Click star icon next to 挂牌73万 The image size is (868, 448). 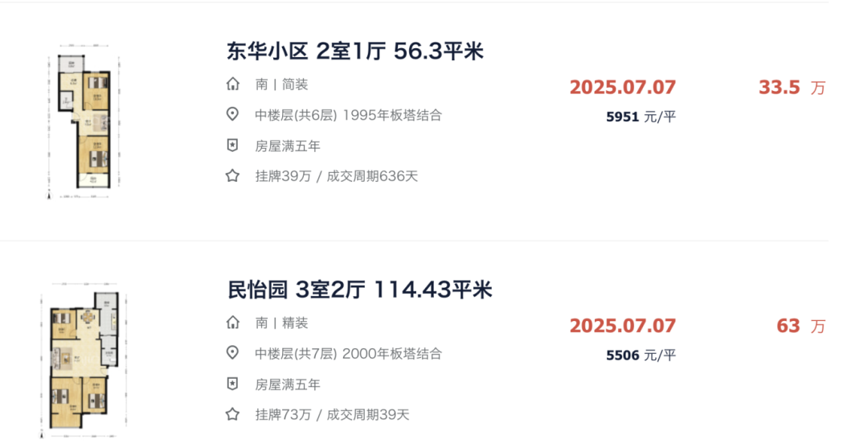coord(233,414)
